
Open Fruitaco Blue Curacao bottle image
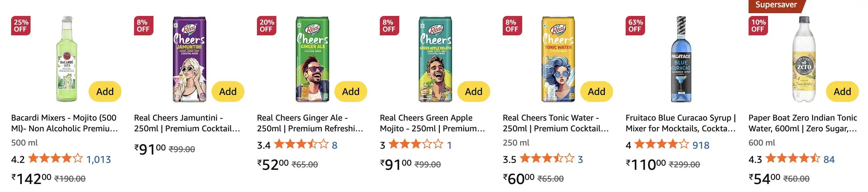pos(681,59)
